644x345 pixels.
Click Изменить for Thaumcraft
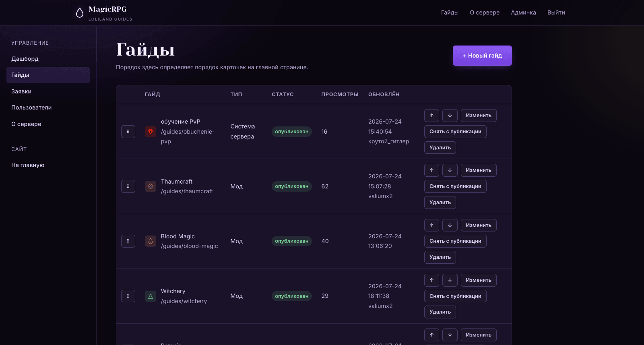(x=479, y=170)
